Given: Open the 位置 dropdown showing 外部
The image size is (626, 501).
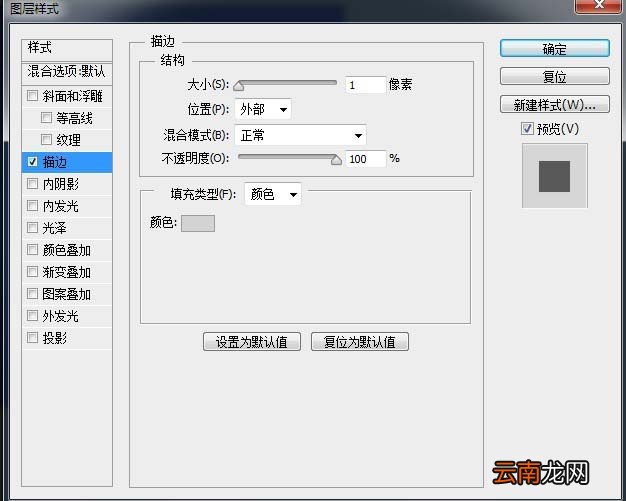Looking at the screenshot, I should pyautogui.click(x=263, y=109).
